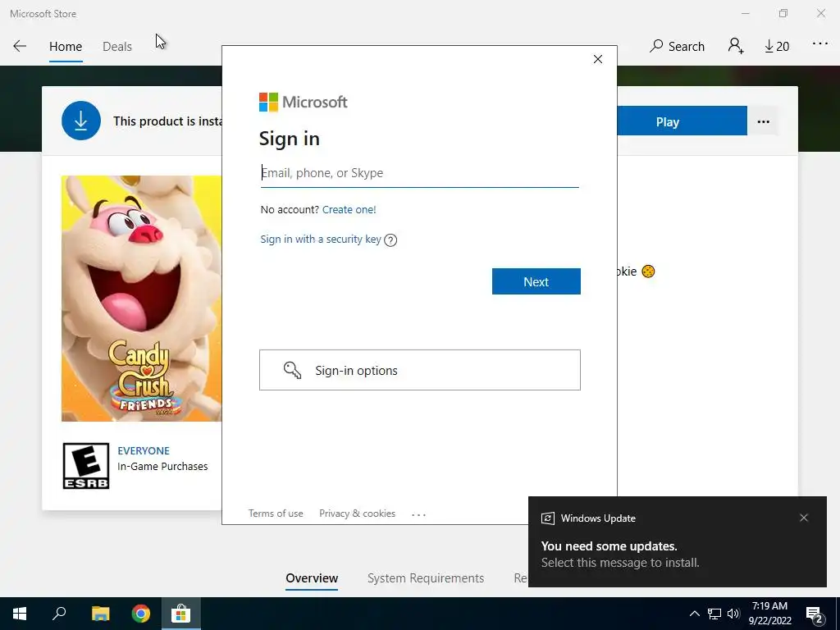
Task: Open network status tray icon
Action: click(714, 614)
